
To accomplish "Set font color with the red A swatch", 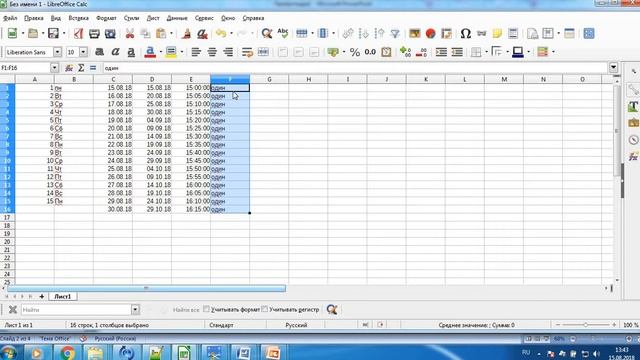I will [150, 52].
